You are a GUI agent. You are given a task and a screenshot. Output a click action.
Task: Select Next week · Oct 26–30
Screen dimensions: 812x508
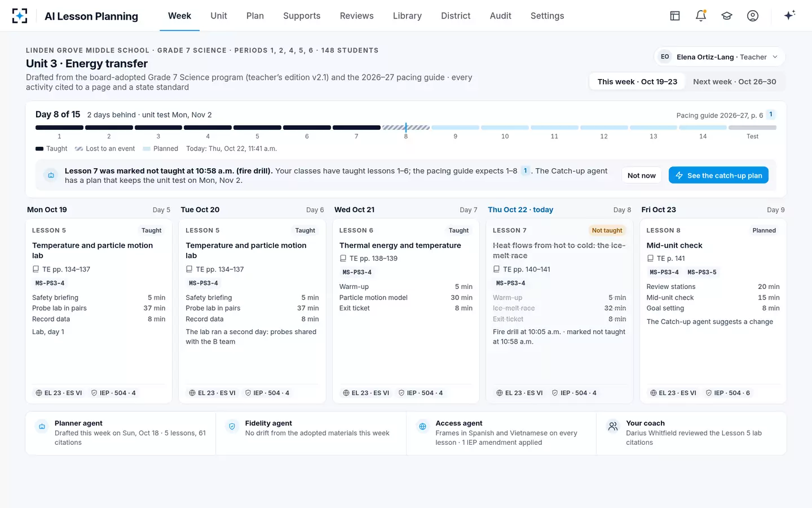[735, 82]
